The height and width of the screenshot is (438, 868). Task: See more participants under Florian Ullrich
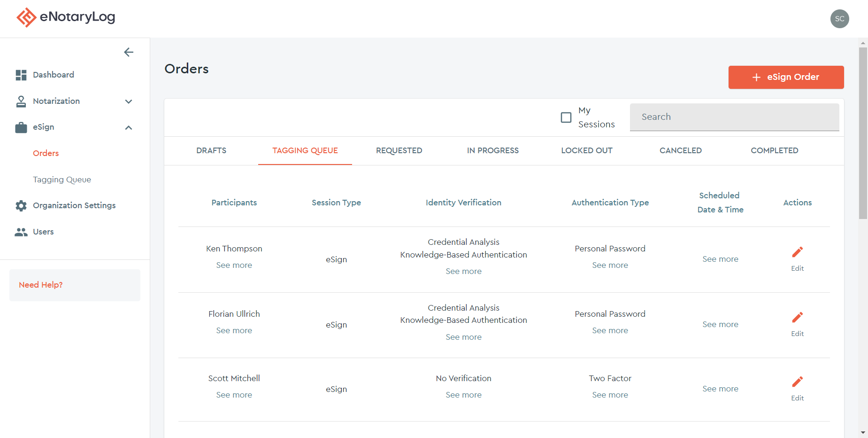234,330
